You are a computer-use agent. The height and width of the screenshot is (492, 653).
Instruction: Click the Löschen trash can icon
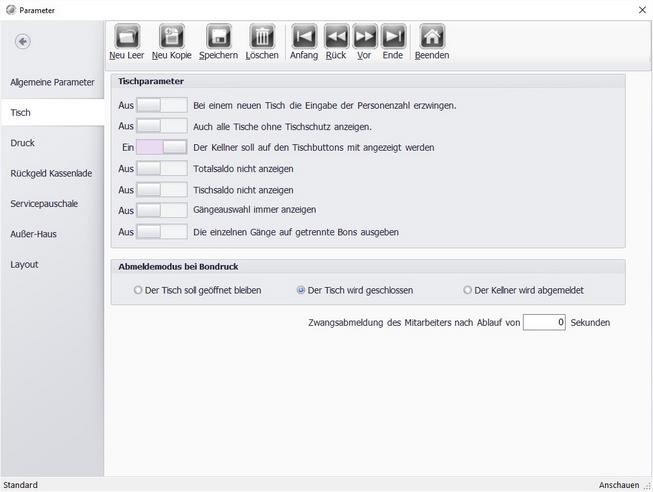(262, 36)
